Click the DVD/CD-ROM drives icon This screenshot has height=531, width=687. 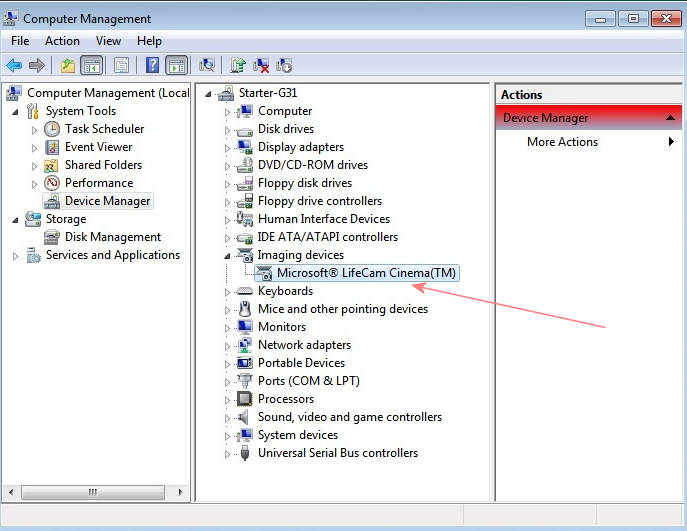244,165
